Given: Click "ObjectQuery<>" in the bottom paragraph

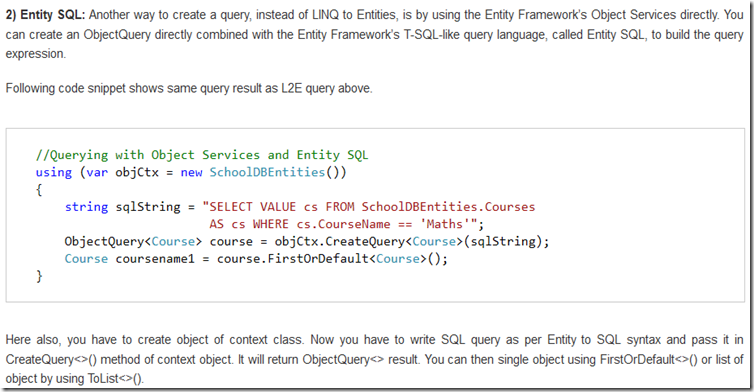Looking at the screenshot, I should tap(342, 359).
